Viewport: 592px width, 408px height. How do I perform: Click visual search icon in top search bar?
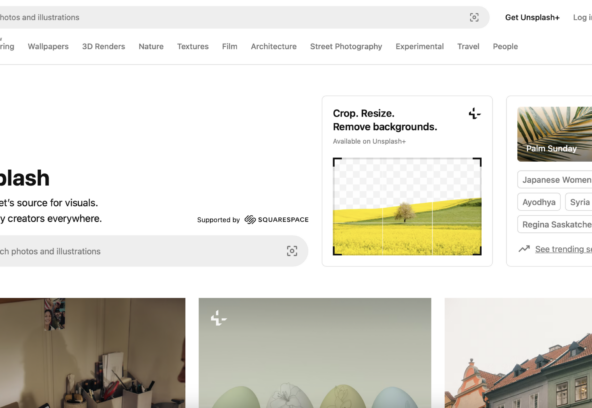[x=474, y=17]
